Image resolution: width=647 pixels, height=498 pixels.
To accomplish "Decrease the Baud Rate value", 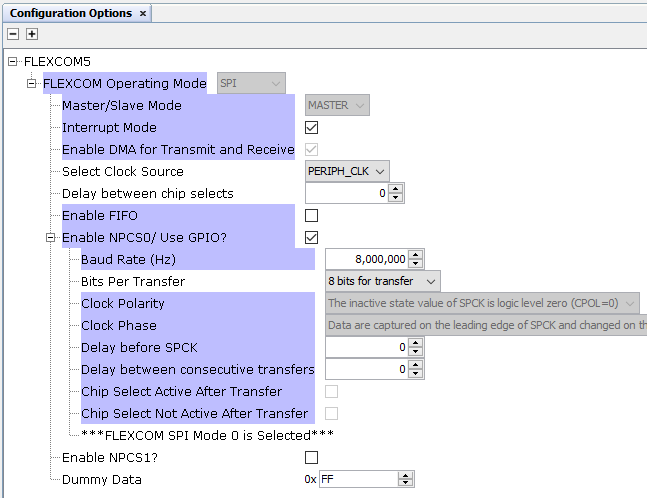I will (416, 264).
